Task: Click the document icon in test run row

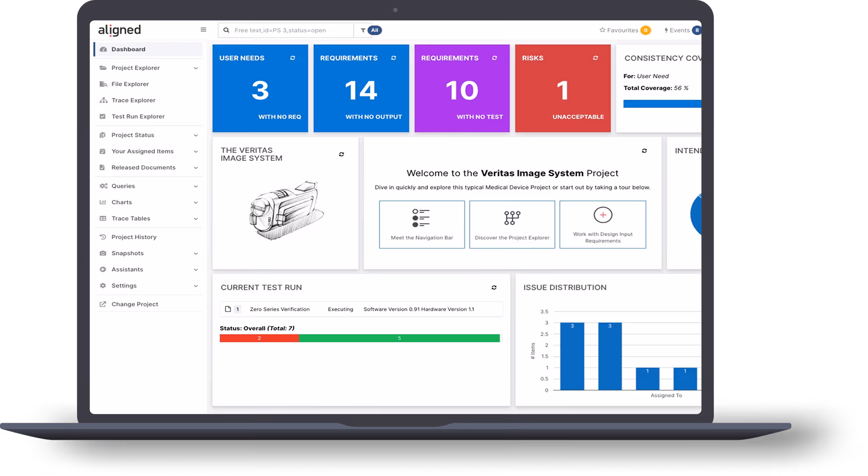Action: 228,309
